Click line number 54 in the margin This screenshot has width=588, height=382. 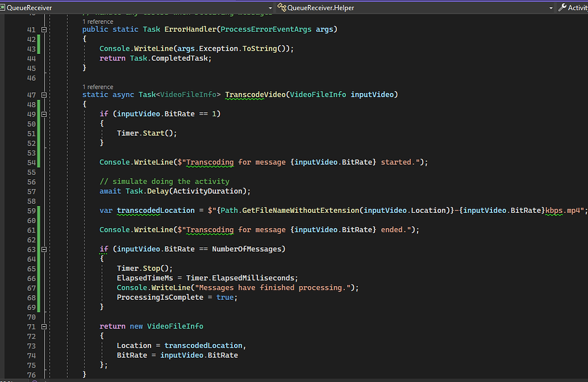pos(31,163)
